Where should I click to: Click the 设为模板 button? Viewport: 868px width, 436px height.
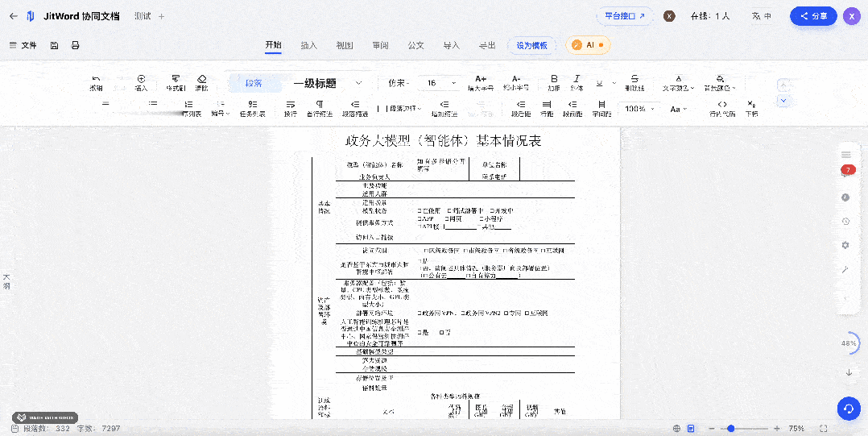click(x=532, y=45)
